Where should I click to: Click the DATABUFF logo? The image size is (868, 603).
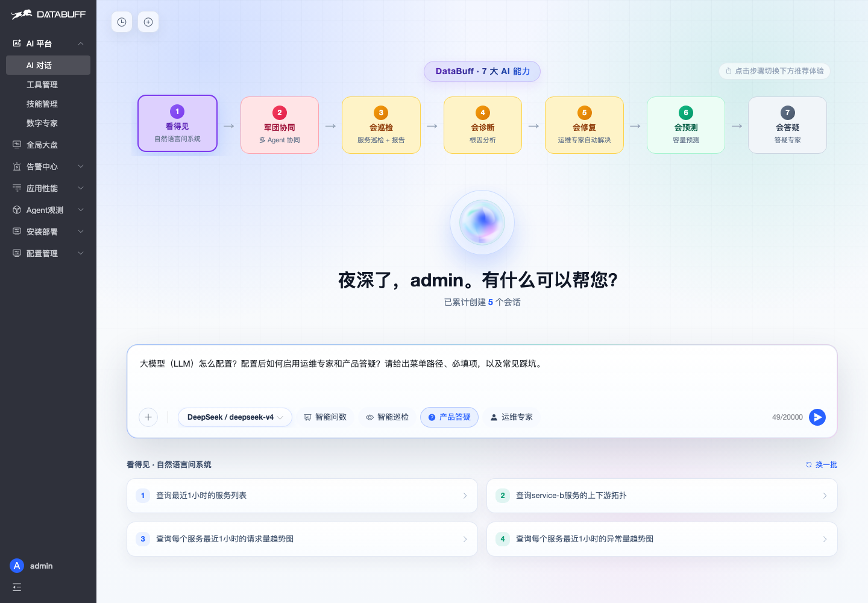[x=48, y=14]
